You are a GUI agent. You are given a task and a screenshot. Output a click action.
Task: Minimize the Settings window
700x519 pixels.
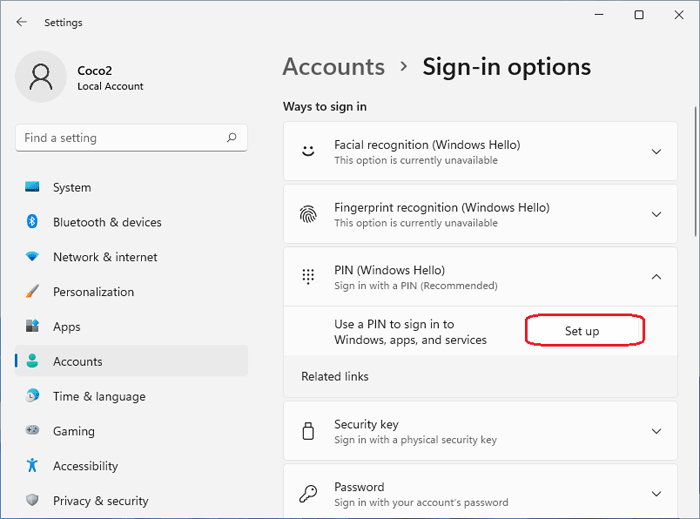point(599,15)
